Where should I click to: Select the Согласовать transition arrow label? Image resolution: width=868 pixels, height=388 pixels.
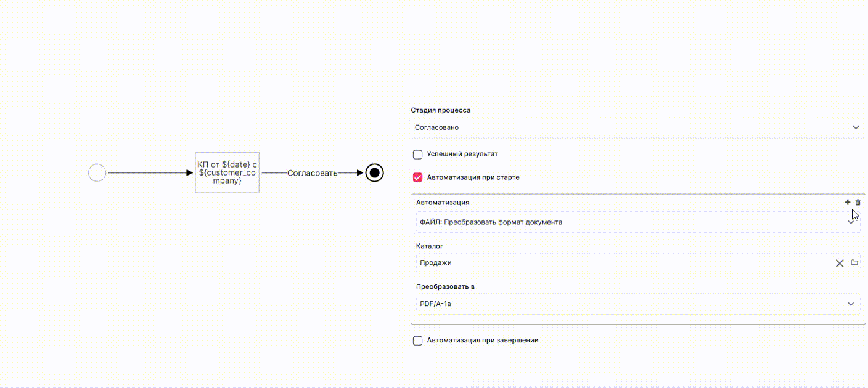(x=313, y=173)
